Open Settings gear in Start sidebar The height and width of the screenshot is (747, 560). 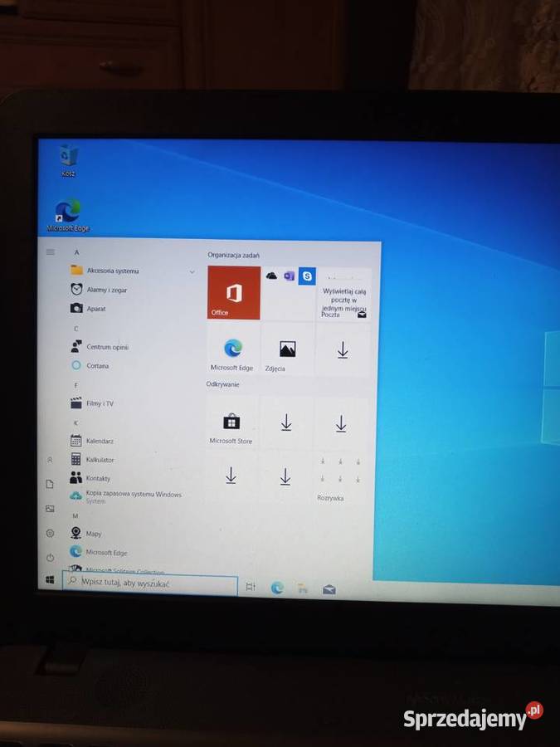coord(50,533)
